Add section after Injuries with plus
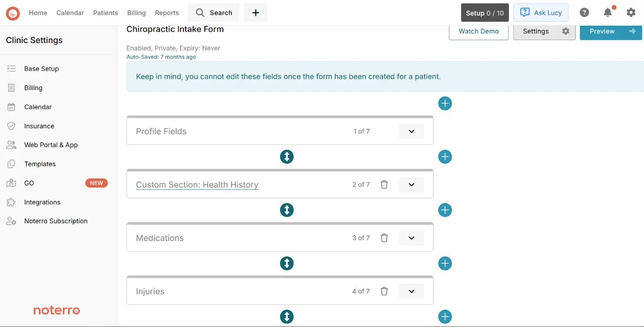The image size is (644, 327). (x=445, y=317)
